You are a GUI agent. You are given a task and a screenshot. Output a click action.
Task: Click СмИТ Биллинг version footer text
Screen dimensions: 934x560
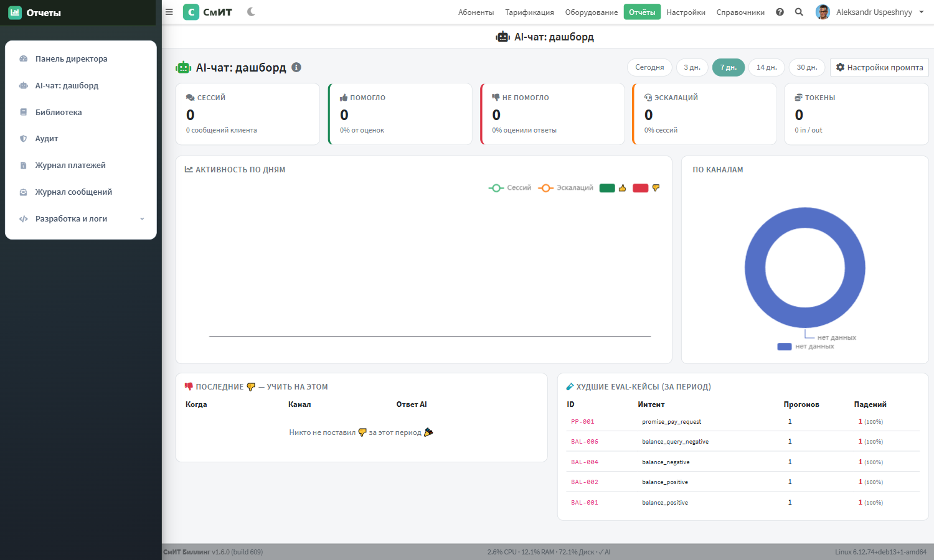click(213, 552)
